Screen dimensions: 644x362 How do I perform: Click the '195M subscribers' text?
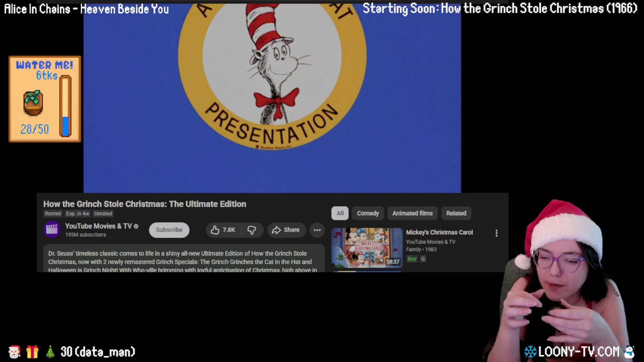[x=86, y=235]
